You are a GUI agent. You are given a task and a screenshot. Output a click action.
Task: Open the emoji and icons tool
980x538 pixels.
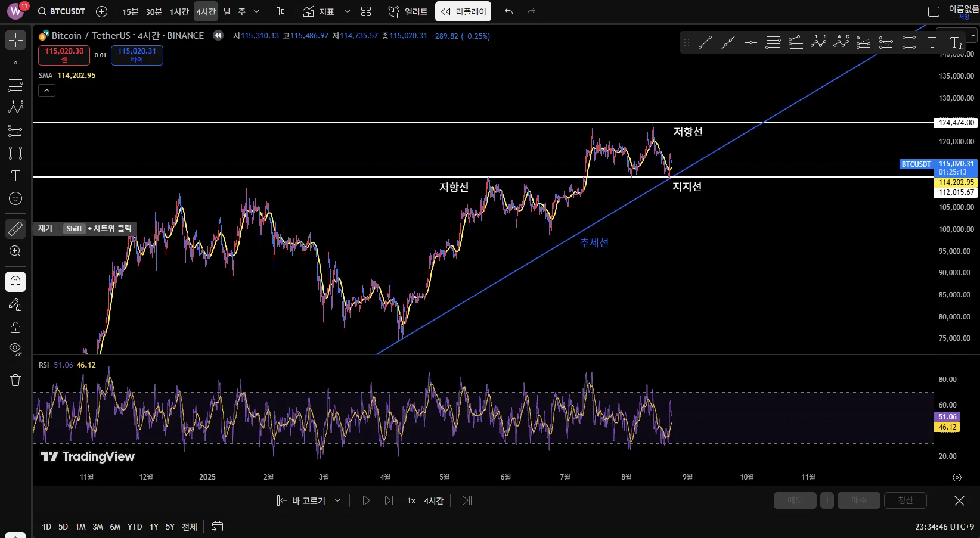coord(15,198)
